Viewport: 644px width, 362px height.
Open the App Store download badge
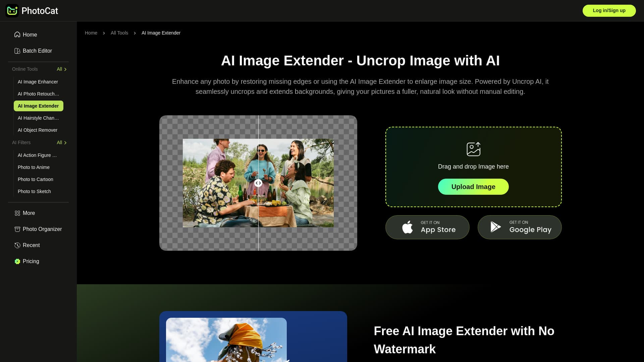click(427, 227)
